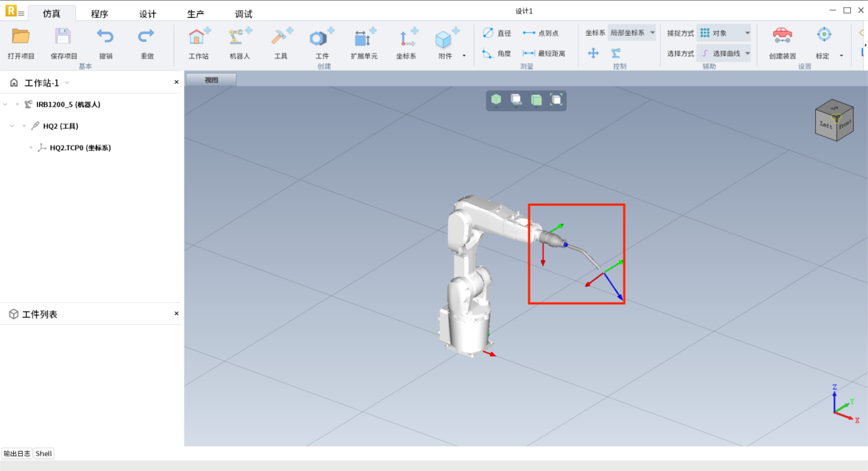Screen dimensions: 868x471
Task: Click the Front face of view cube
Action: tap(845, 125)
